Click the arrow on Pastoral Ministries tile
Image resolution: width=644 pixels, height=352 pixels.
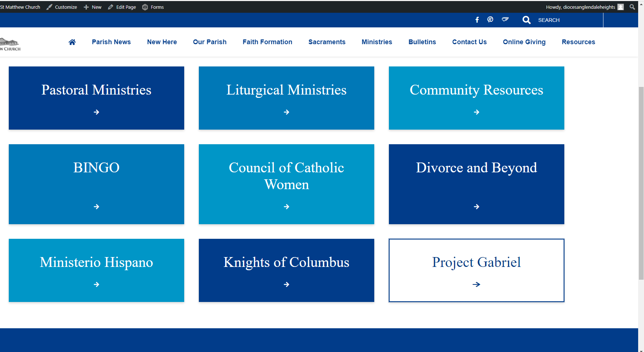96,112
